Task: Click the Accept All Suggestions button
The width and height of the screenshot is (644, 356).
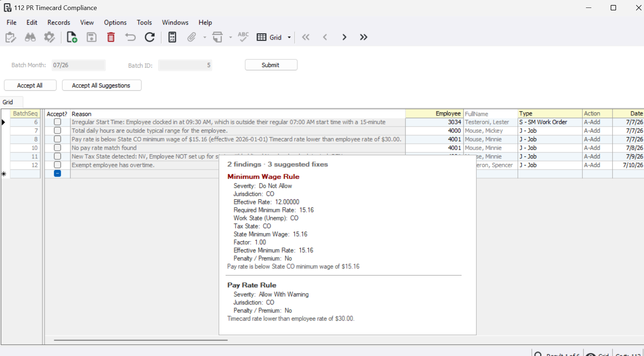Action: [x=101, y=85]
